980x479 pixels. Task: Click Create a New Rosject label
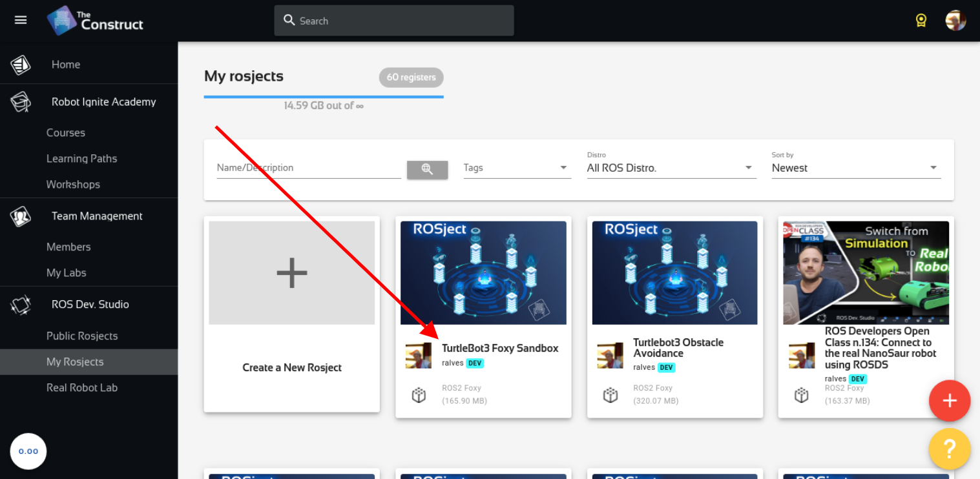pyautogui.click(x=292, y=367)
